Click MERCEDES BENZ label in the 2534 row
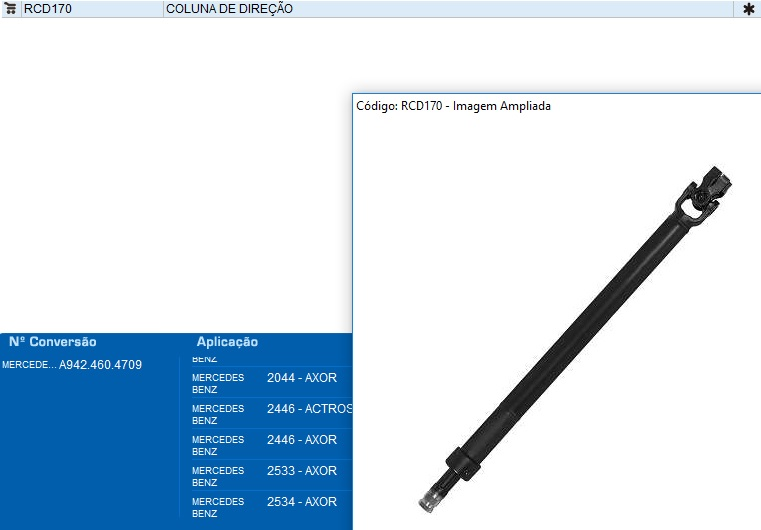This screenshot has width=761, height=530. click(218, 507)
